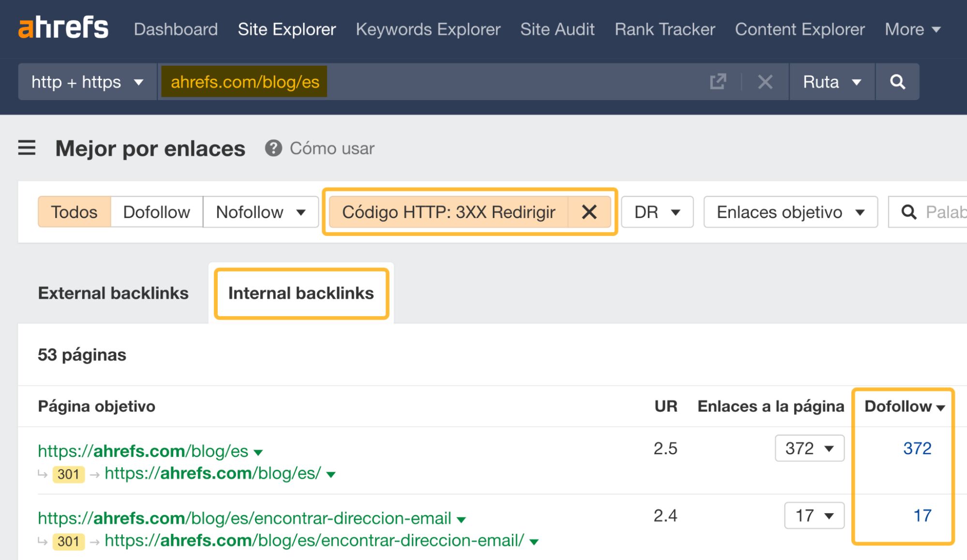Click the https://ahrefs.com/blog/es target page link

[x=142, y=451]
